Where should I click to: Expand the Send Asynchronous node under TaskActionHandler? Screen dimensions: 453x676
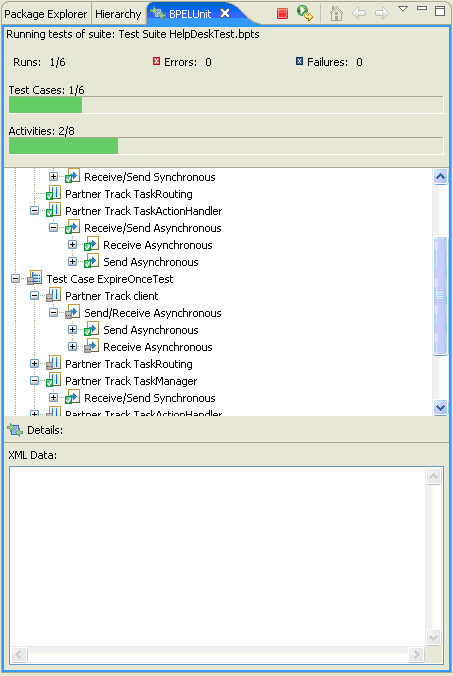click(x=72, y=262)
